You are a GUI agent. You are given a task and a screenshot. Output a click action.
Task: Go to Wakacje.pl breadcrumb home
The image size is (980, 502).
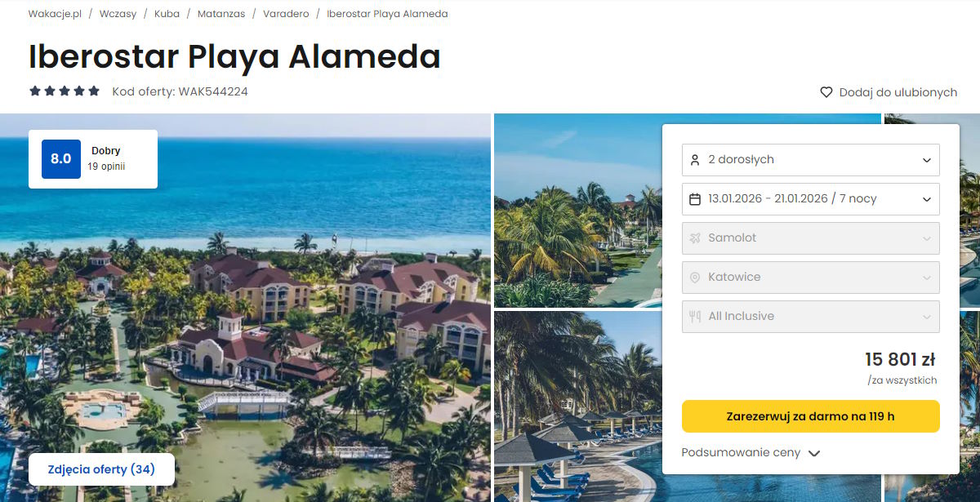(55, 14)
